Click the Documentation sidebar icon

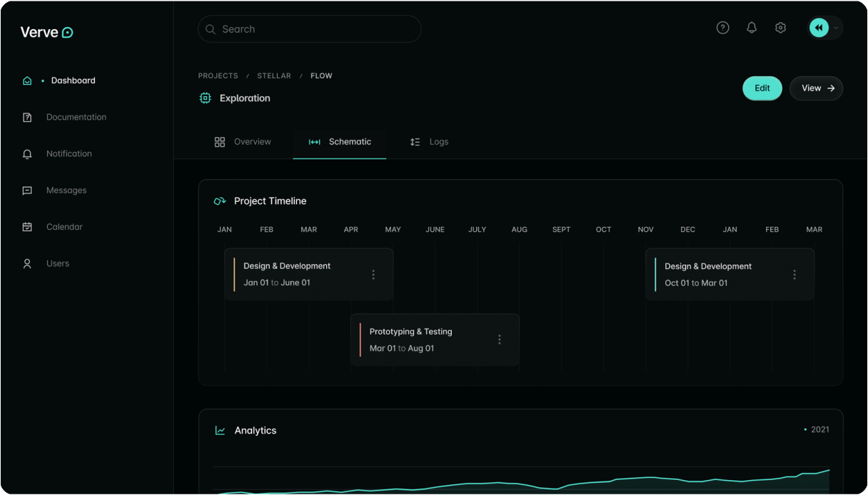click(27, 117)
